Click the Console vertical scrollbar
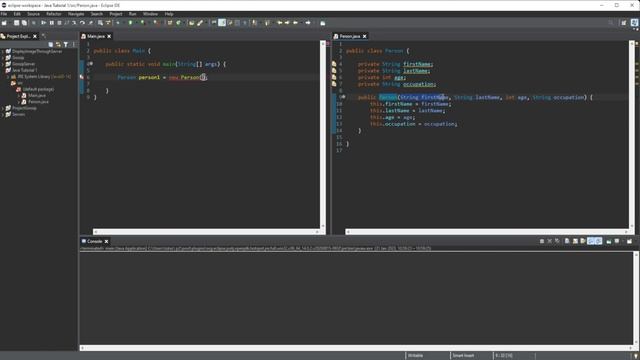 pyautogui.click(x=636, y=298)
